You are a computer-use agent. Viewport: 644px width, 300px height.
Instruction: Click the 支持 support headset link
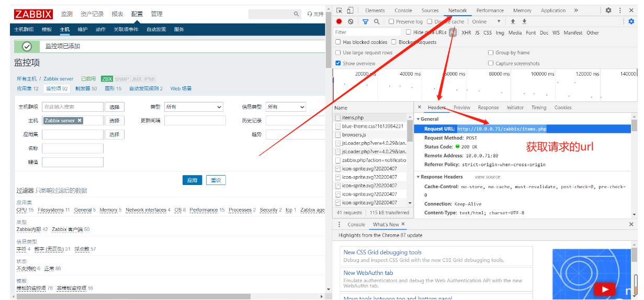pos(315,14)
